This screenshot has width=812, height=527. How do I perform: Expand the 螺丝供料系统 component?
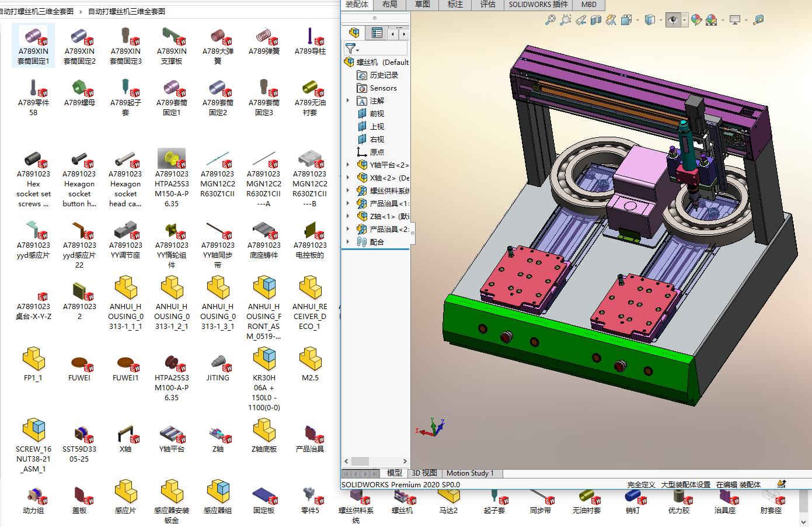348,190
